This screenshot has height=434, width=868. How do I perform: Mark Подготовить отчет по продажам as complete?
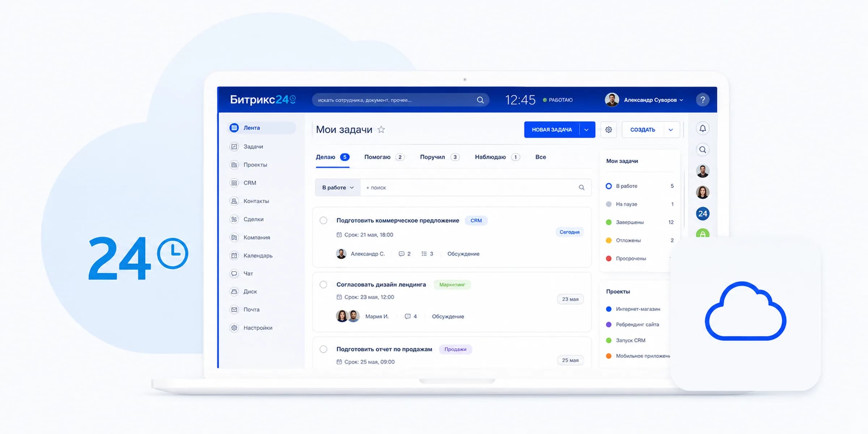(323, 349)
